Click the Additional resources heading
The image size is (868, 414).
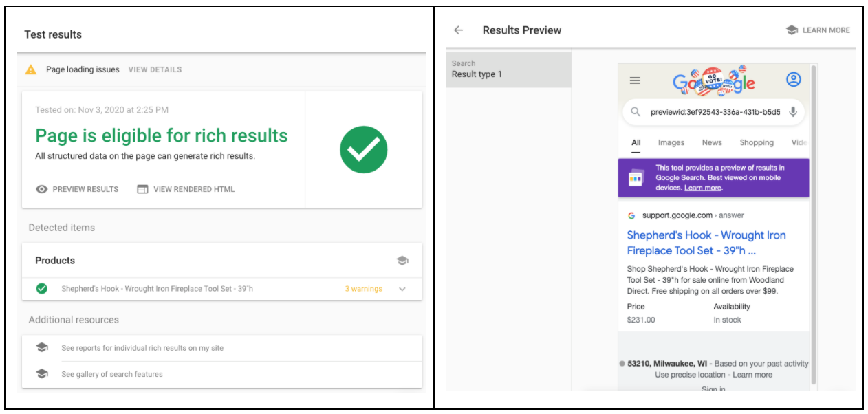click(x=74, y=320)
